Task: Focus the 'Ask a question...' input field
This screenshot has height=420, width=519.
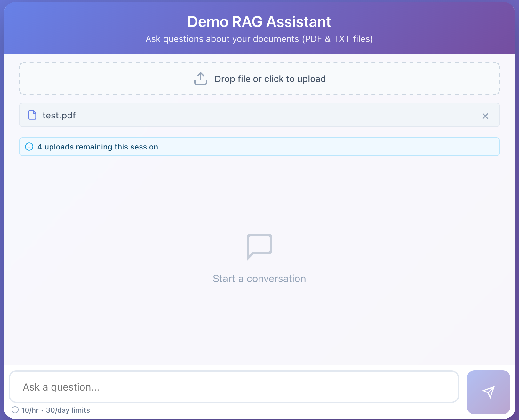Action: click(234, 387)
